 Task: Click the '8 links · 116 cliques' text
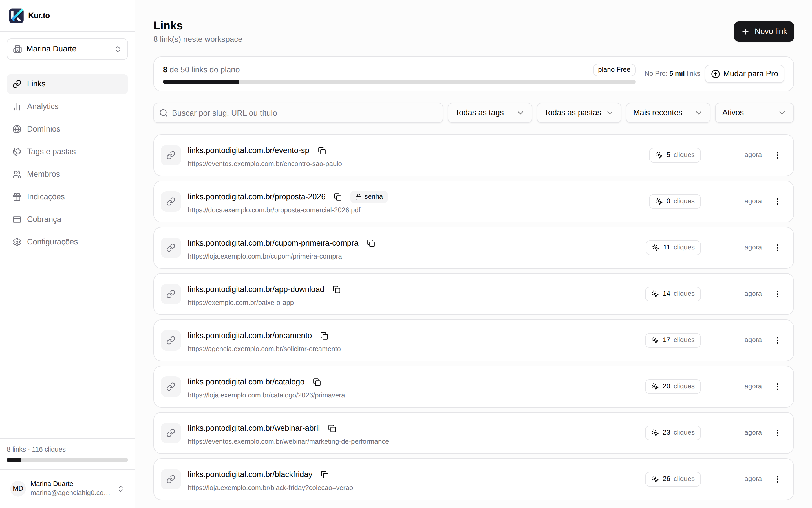coord(36,450)
